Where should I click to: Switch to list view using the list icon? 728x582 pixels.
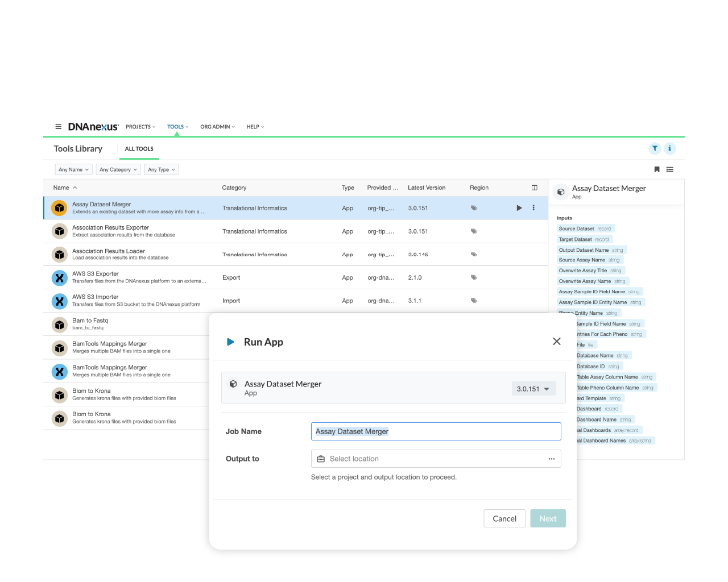tap(670, 169)
